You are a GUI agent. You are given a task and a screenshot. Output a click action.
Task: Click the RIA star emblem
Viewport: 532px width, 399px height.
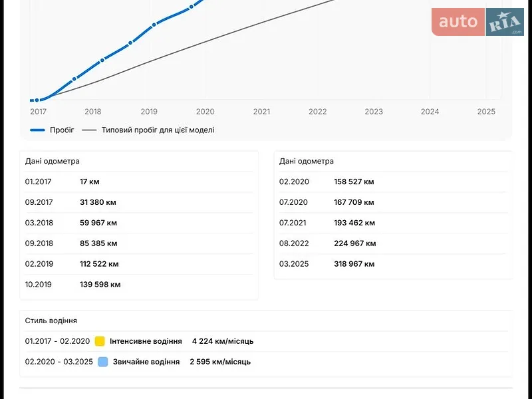[505, 22]
